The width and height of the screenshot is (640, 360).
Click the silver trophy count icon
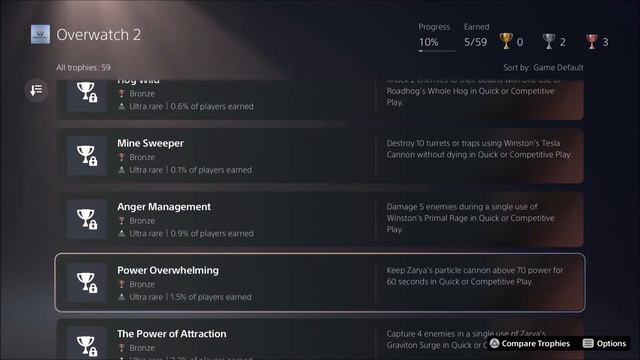549,42
